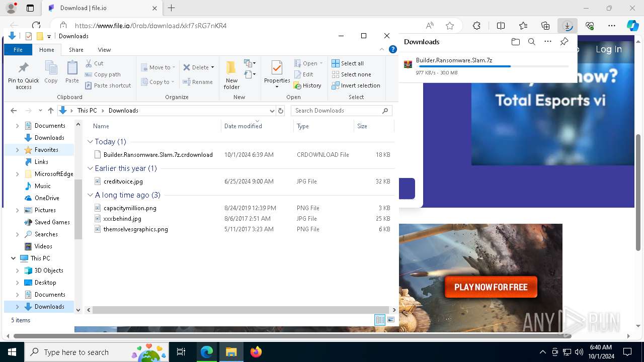Switch to large icons view
644x362 pixels.
click(391, 320)
